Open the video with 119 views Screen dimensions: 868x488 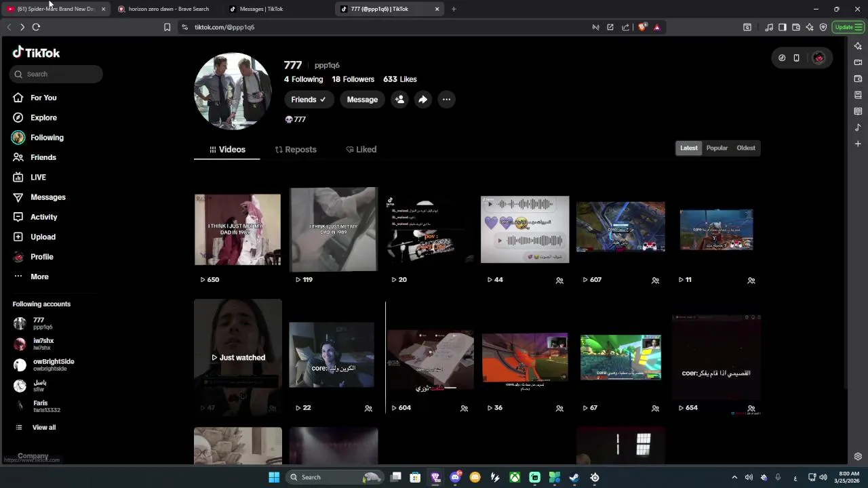pos(333,230)
